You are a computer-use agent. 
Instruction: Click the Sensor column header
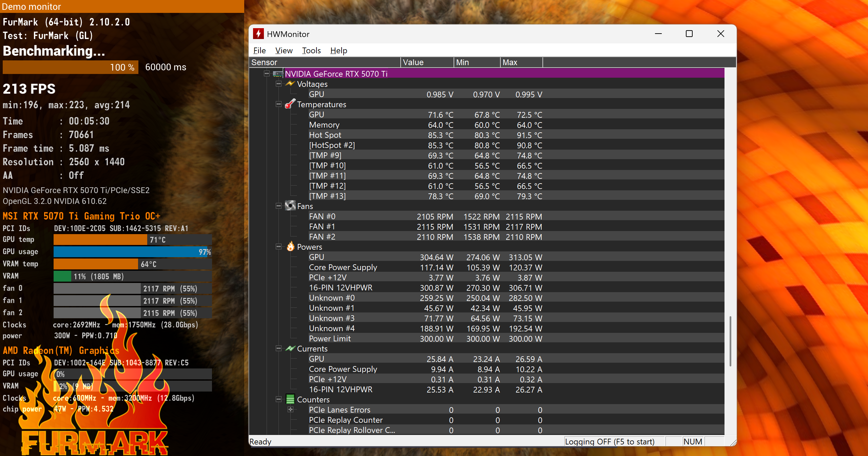[x=325, y=62]
